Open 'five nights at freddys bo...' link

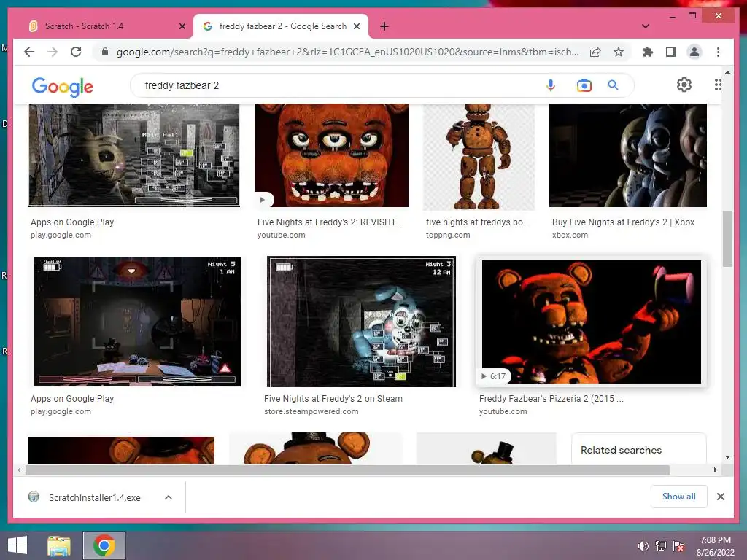(x=477, y=222)
